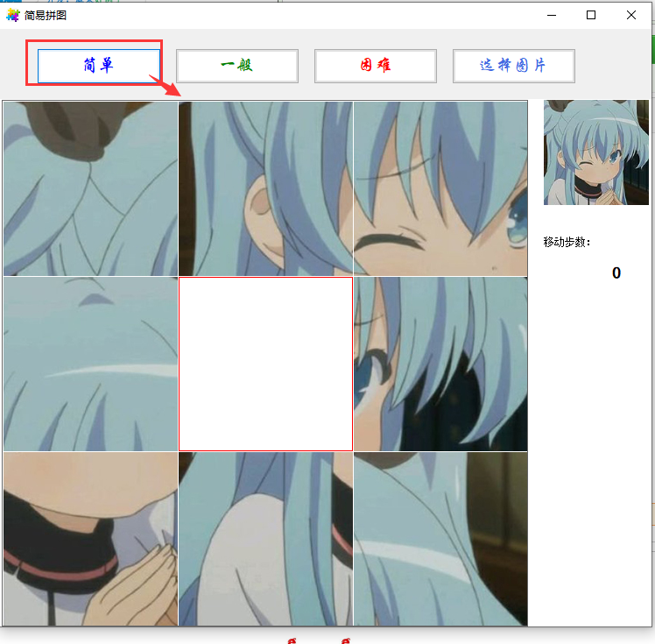
Task: Select the top-middle tile showing the ear
Action: 265,188
